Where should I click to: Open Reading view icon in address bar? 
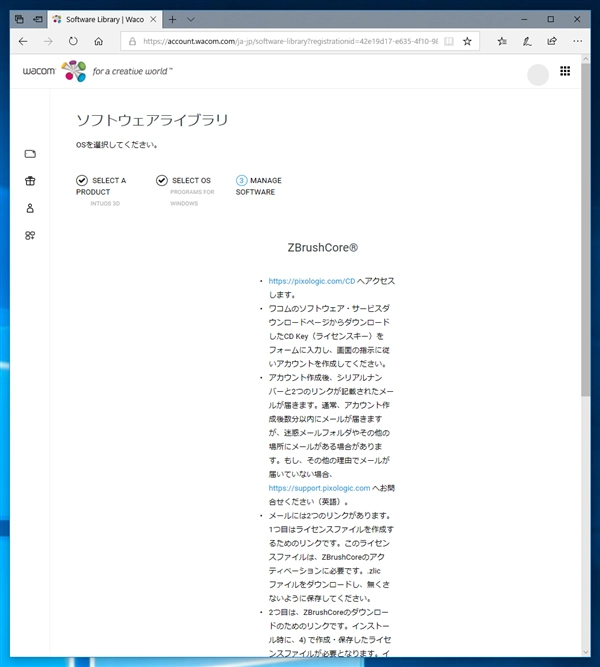(449, 41)
